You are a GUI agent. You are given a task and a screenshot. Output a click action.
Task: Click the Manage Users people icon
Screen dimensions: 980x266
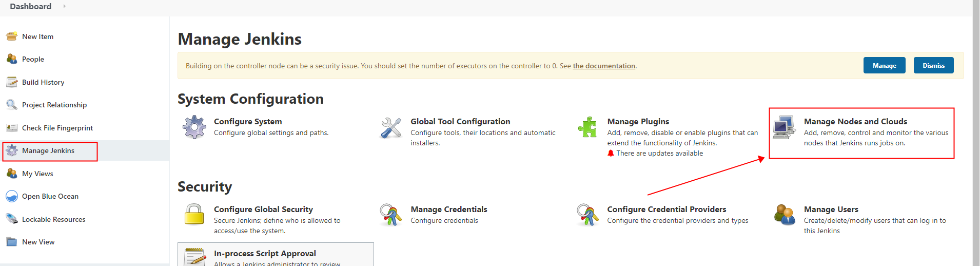[x=785, y=215]
